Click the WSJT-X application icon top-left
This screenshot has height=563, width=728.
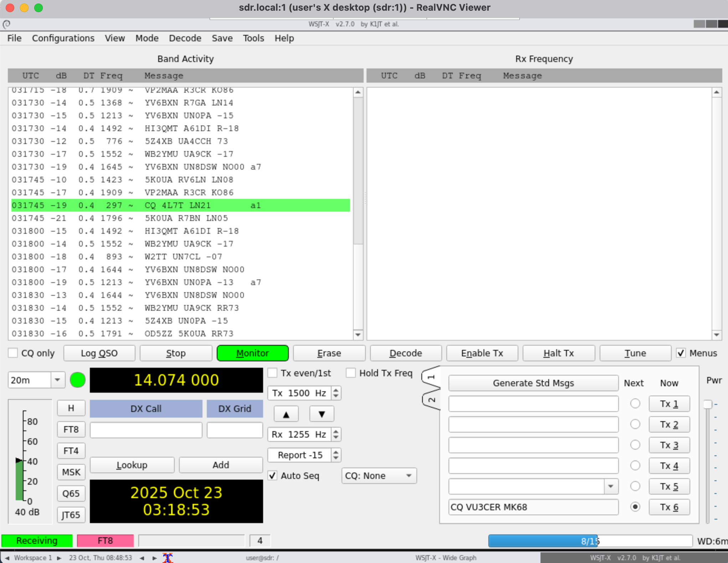(x=6, y=24)
